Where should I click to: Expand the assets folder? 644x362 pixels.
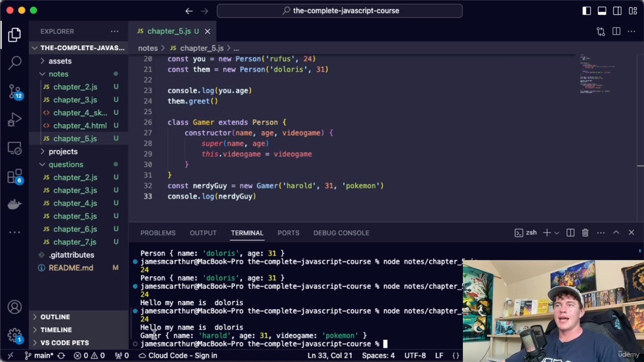pyautogui.click(x=78, y=61)
